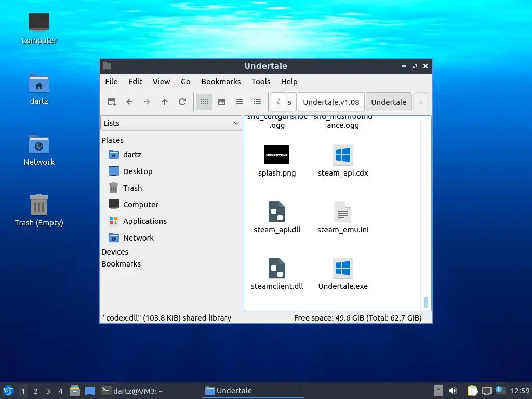This screenshot has width=532, height=399.
Task: Select the splash.png thumbnail
Action: coord(277,155)
